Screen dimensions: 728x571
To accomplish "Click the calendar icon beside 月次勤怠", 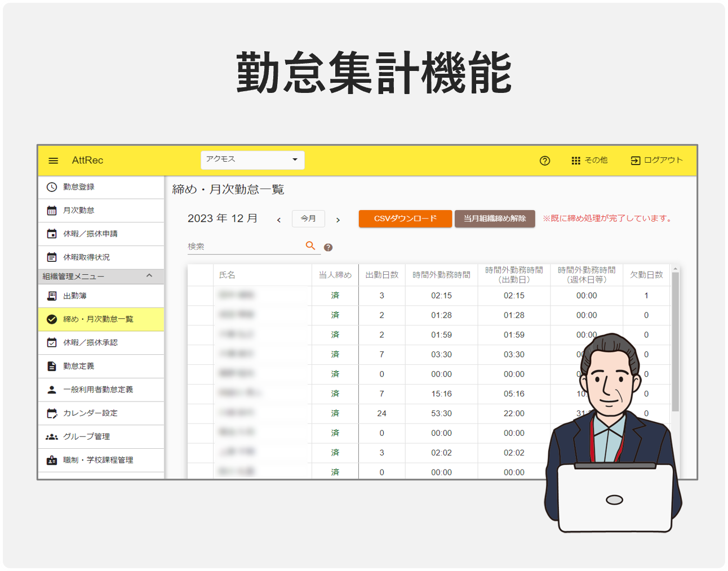I will (x=52, y=211).
